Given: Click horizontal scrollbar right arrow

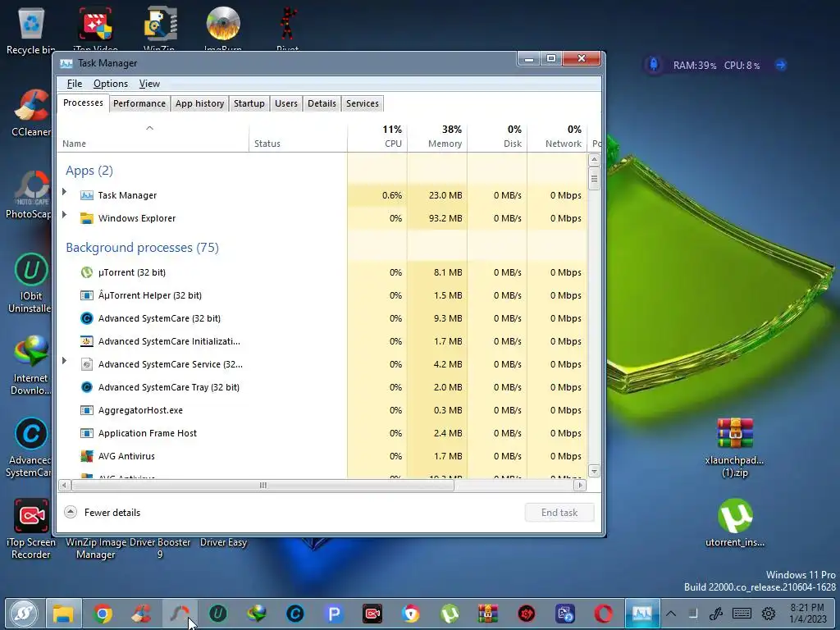Looking at the screenshot, I should [x=580, y=486].
